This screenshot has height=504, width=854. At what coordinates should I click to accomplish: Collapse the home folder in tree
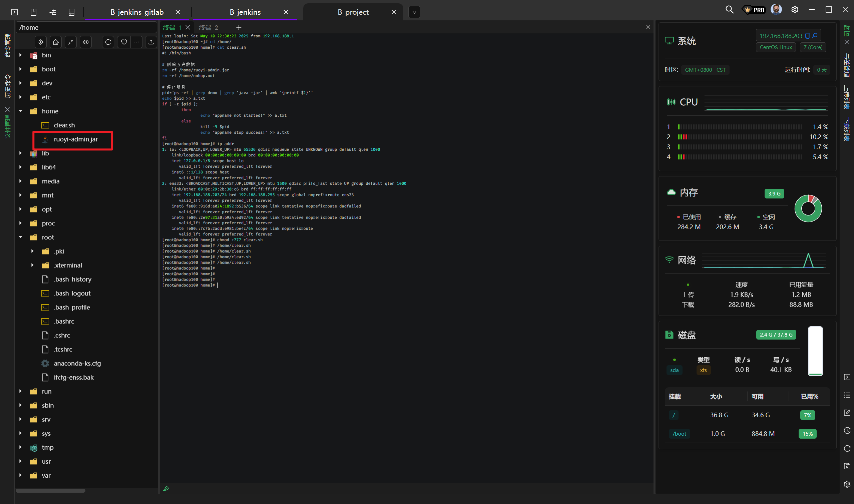[x=21, y=111]
